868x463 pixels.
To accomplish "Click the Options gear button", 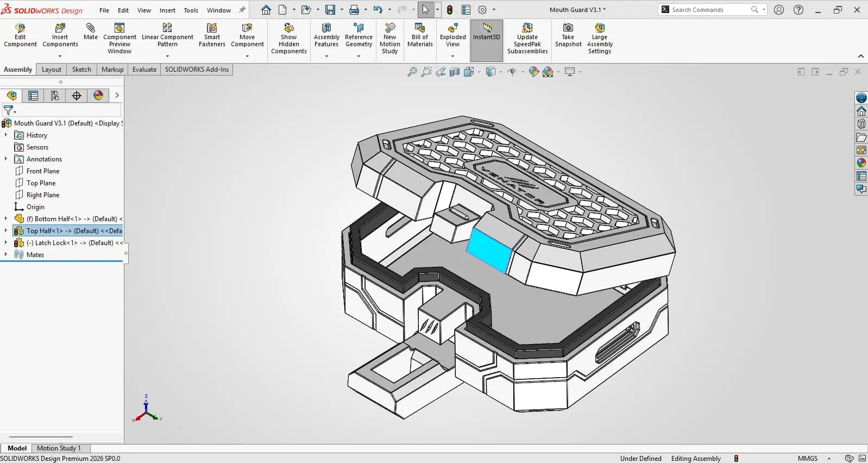I will pos(482,10).
